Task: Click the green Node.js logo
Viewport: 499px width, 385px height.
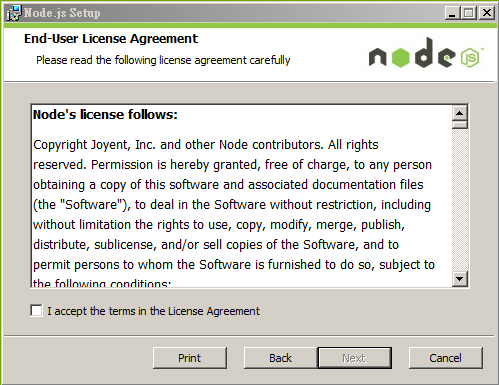Action: point(426,53)
